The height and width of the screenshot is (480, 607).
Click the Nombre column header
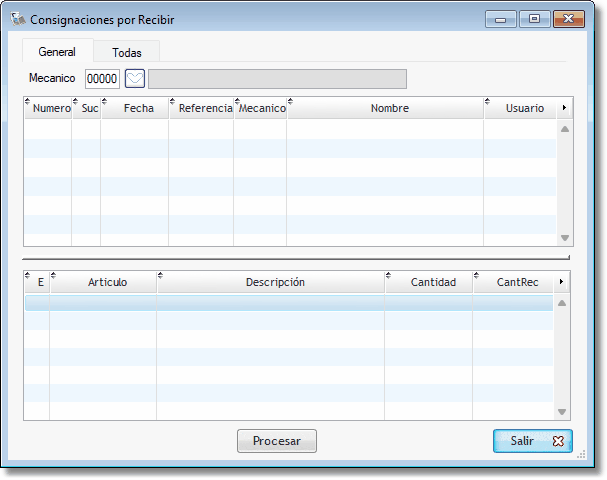(x=389, y=109)
